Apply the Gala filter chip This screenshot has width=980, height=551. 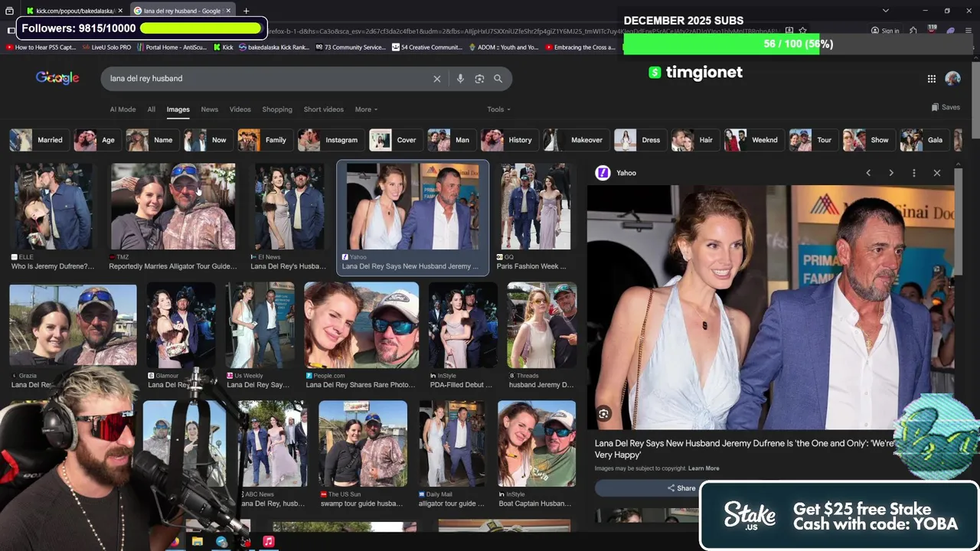coord(923,140)
